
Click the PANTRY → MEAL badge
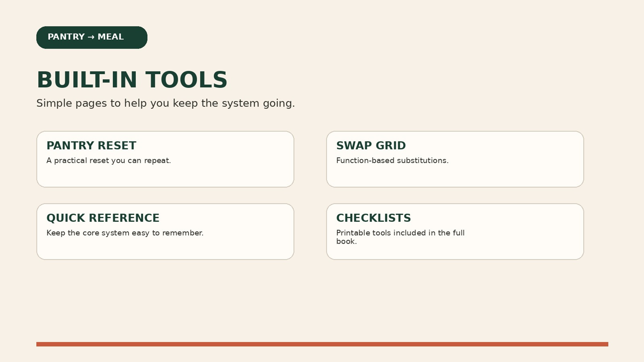(x=92, y=37)
